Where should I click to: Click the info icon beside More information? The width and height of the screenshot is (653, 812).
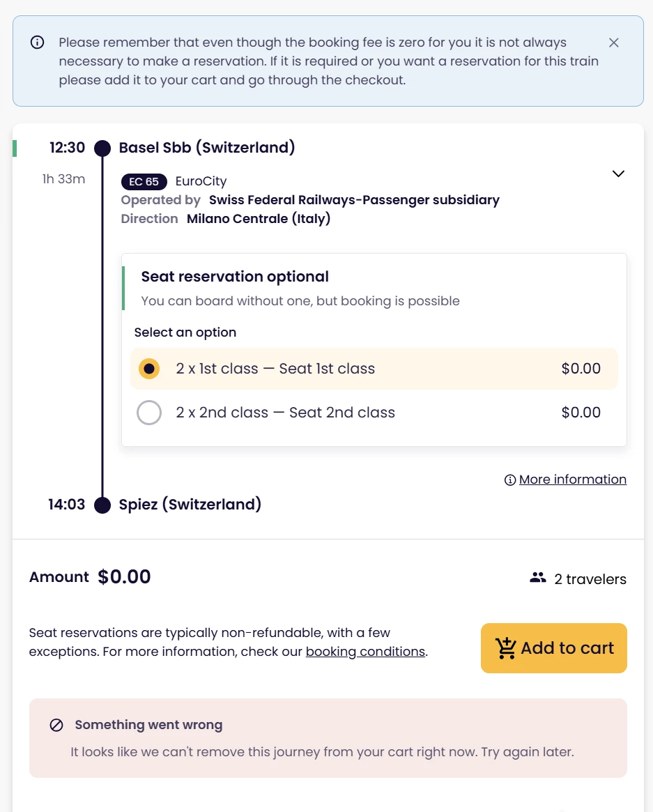click(510, 480)
